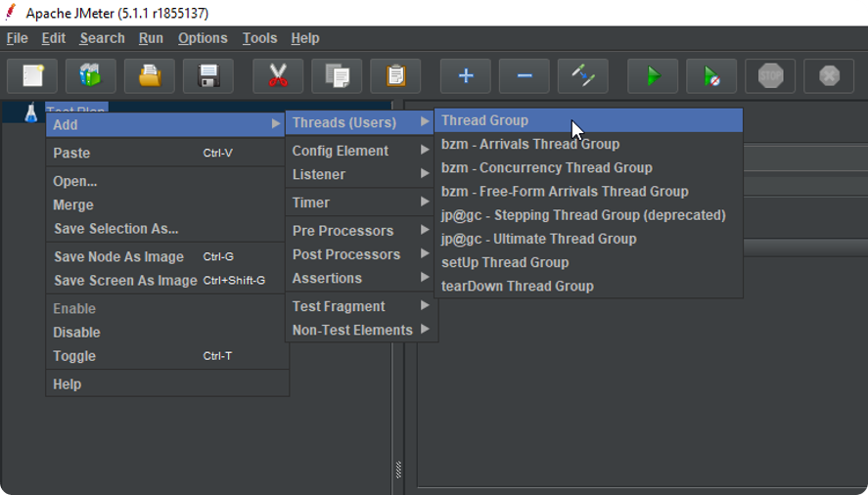
Task: Open the Help menu in menu bar
Action: click(305, 38)
